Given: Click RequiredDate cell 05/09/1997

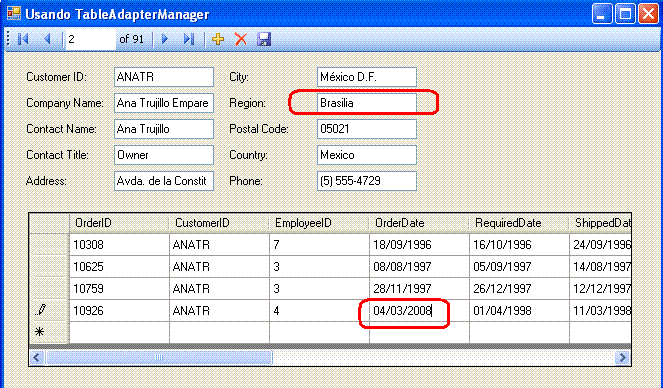Looking at the screenshot, I should tap(519, 266).
